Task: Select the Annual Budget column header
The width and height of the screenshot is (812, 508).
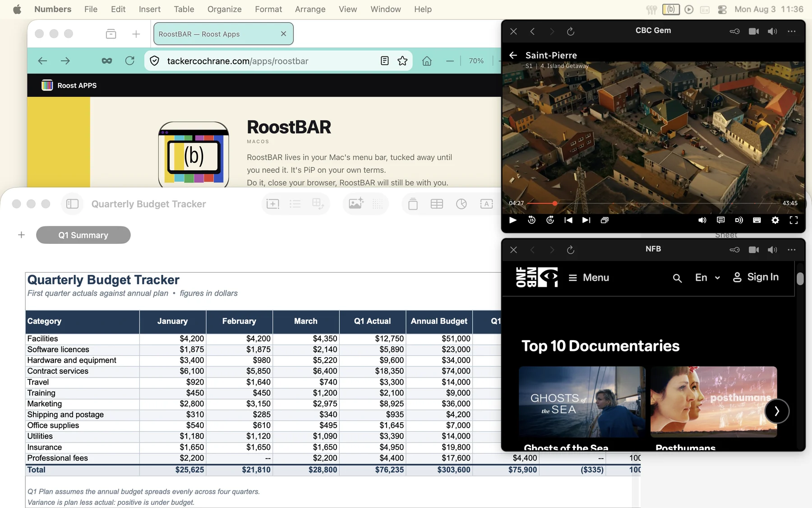Action: 439,322
